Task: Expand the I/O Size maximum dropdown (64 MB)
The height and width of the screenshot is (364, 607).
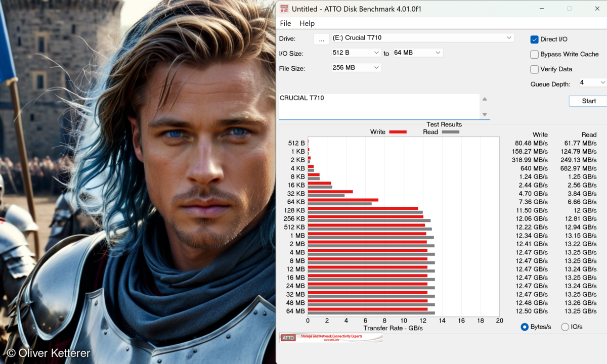Action: 417,53
